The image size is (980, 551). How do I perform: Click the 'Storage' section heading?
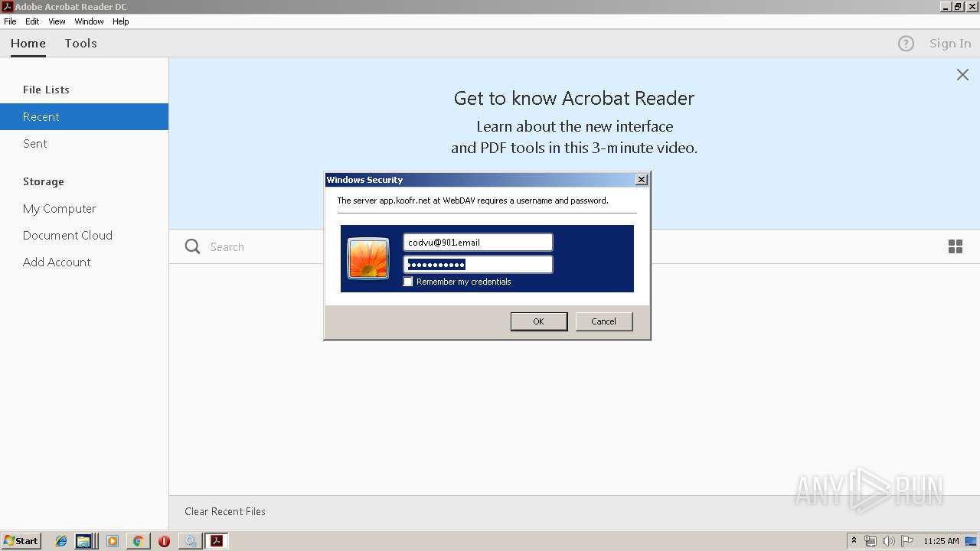coord(44,181)
